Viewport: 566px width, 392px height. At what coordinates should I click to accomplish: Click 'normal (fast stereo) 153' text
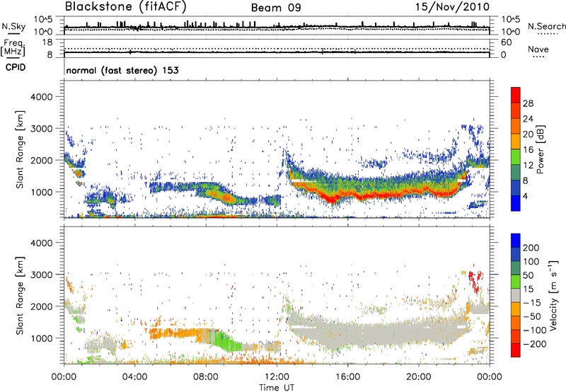tap(122, 70)
